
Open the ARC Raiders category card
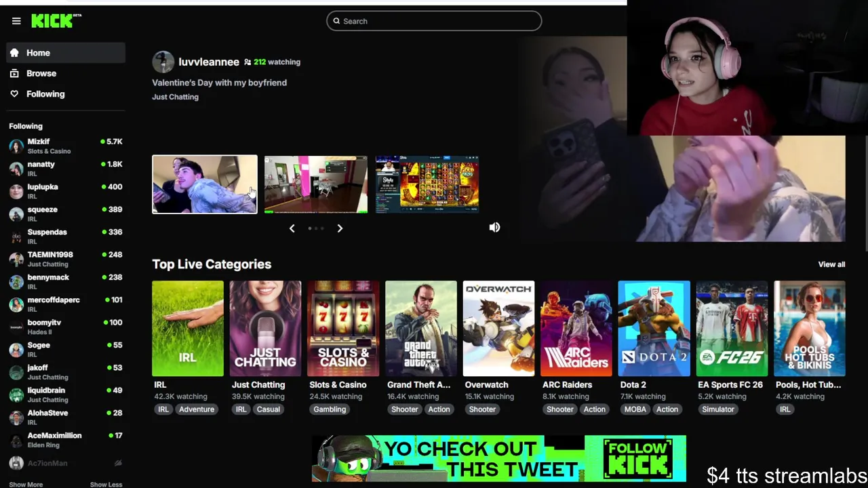click(x=576, y=328)
